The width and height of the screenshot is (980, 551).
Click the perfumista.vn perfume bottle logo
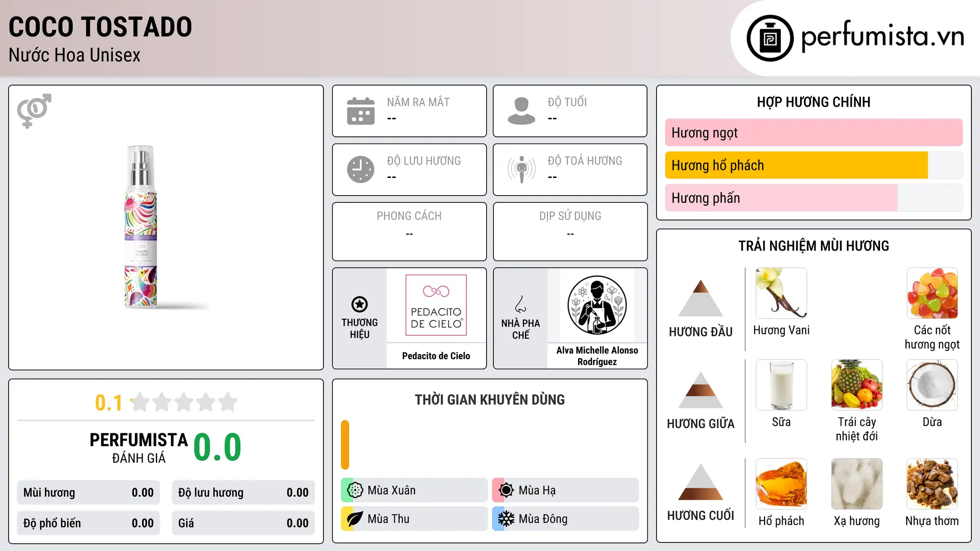pos(770,38)
